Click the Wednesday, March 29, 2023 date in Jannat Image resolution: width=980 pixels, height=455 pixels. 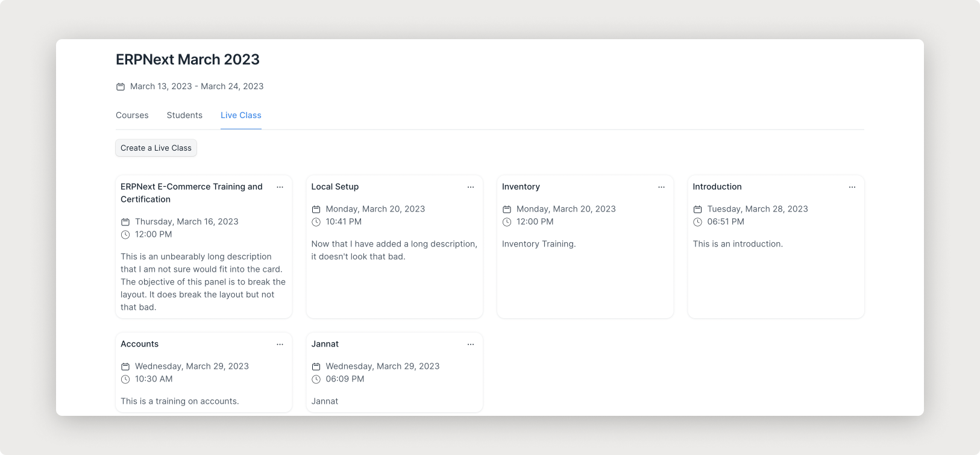coord(383,366)
